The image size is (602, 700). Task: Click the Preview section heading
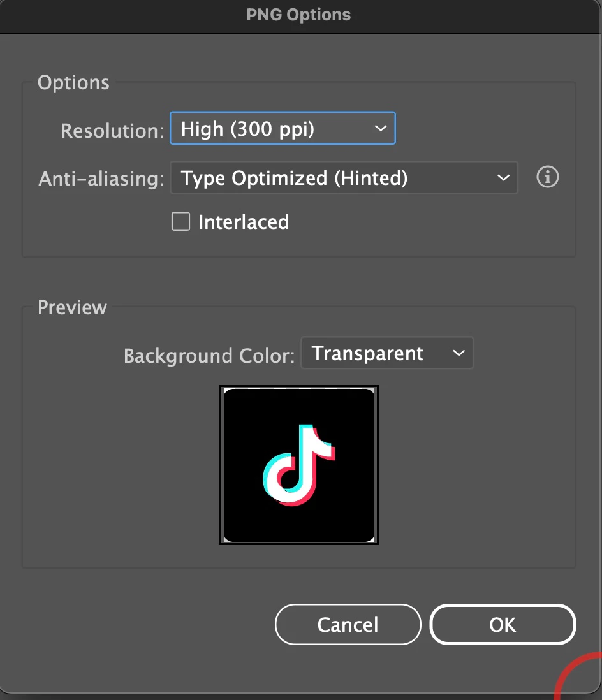click(72, 307)
